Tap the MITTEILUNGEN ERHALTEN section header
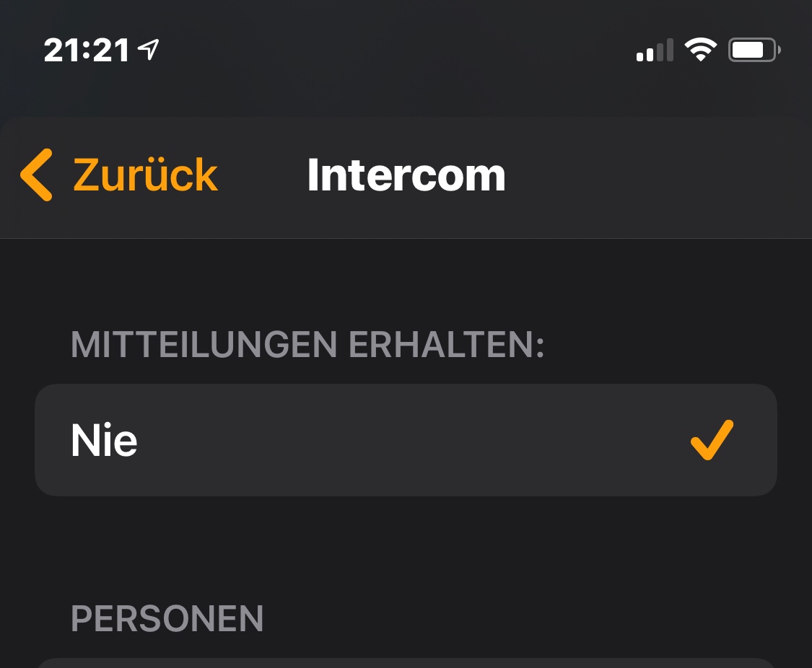This screenshot has width=812, height=668. (x=307, y=346)
